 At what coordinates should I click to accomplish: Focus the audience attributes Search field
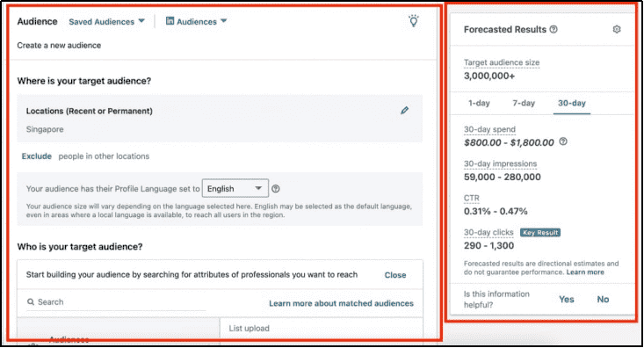pyautogui.click(x=116, y=302)
